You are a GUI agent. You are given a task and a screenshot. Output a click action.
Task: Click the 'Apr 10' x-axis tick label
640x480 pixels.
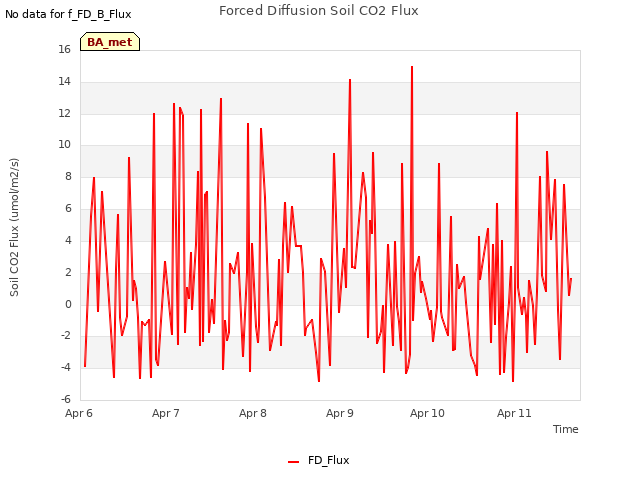(427, 413)
